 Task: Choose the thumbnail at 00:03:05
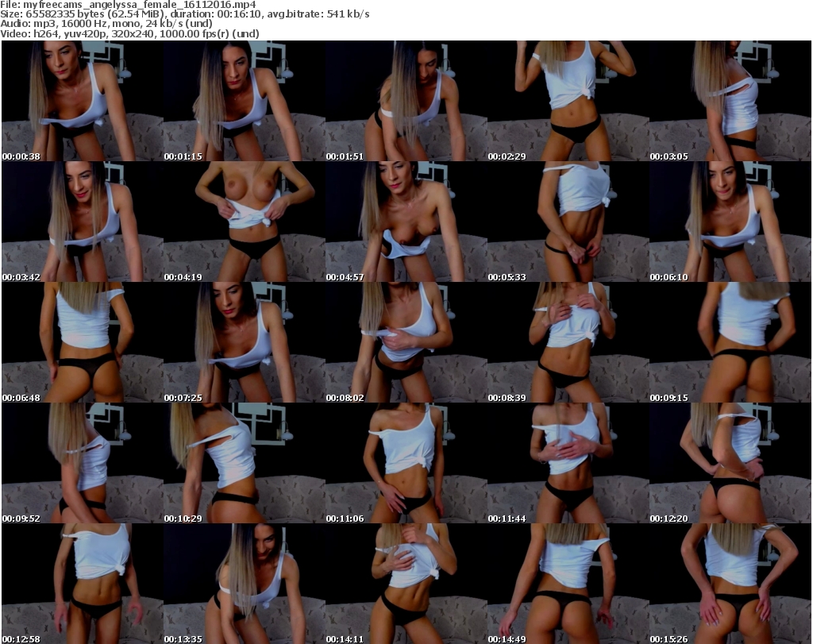730,101
